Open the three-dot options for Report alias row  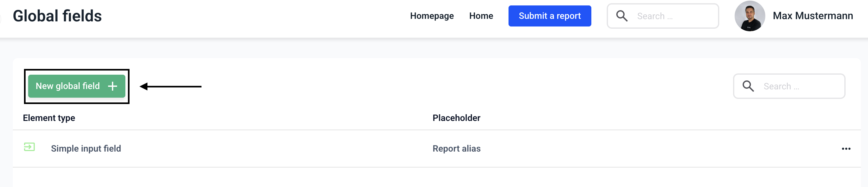(x=846, y=149)
